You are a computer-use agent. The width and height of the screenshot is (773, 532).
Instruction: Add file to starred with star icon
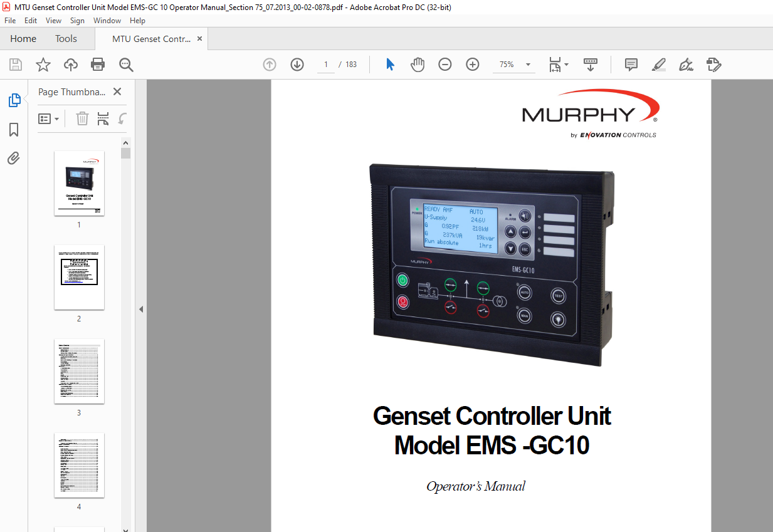tap(43, 65)
